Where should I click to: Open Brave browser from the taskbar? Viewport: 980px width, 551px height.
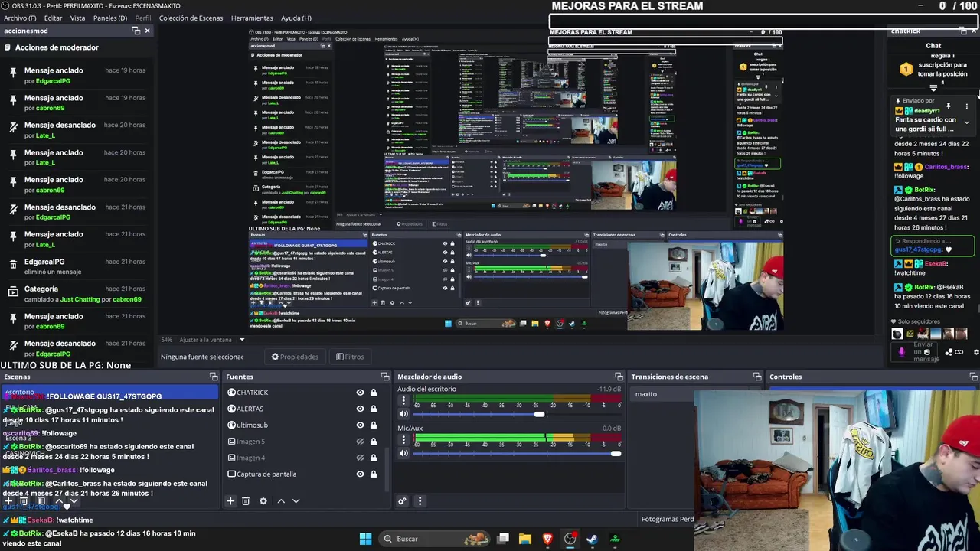pos(547,539)
